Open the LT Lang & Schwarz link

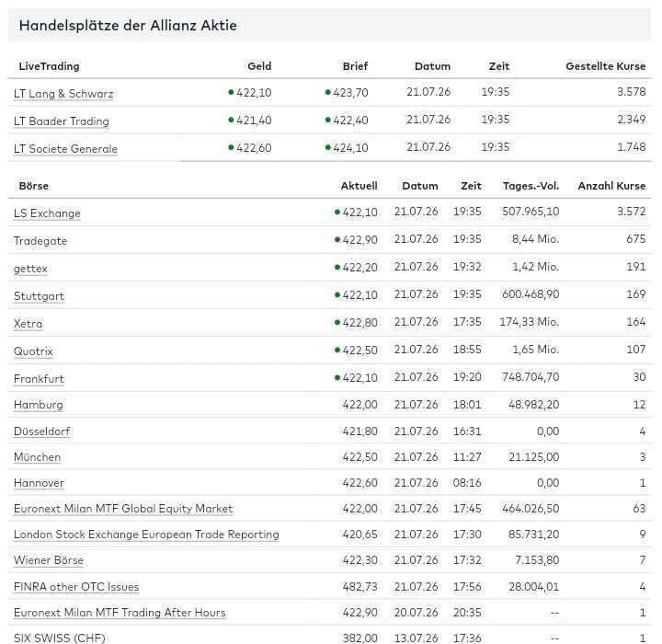pos(63,94)
